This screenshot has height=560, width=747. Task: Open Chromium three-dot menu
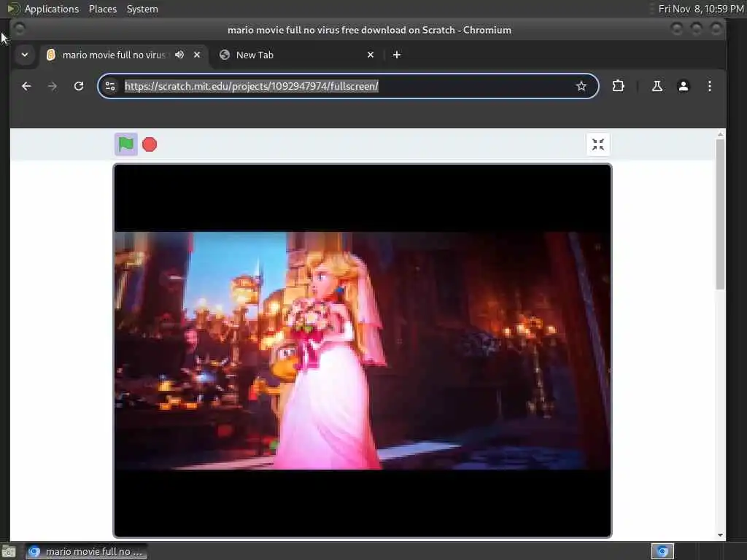click(709, 86)
